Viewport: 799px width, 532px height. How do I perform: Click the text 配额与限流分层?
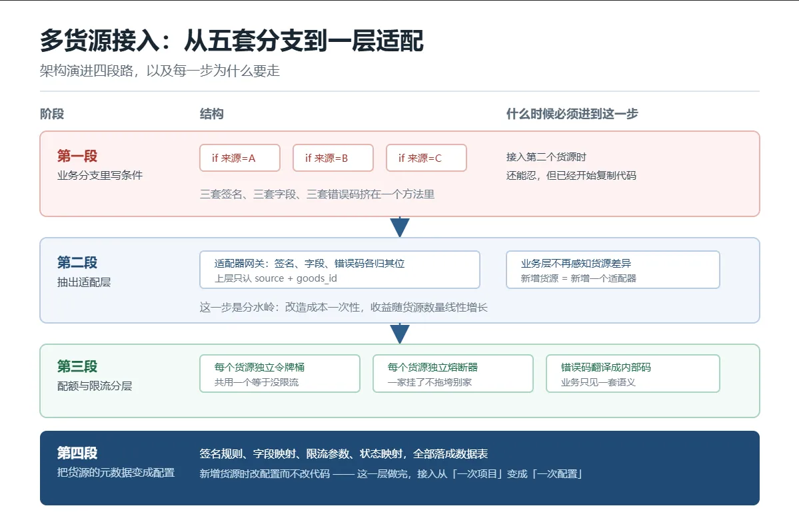[x=95, y=386]
